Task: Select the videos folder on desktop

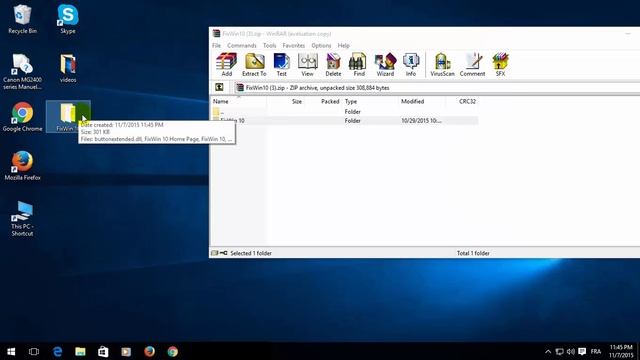Action: (68, 68)
